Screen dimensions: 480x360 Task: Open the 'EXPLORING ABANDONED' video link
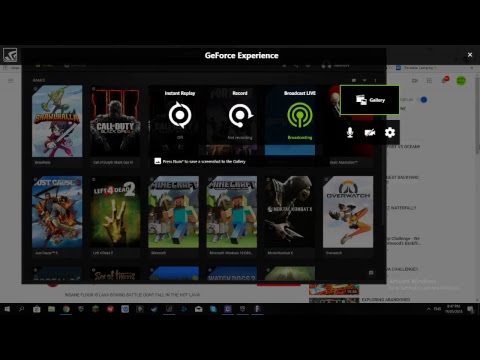click(386, 300)
